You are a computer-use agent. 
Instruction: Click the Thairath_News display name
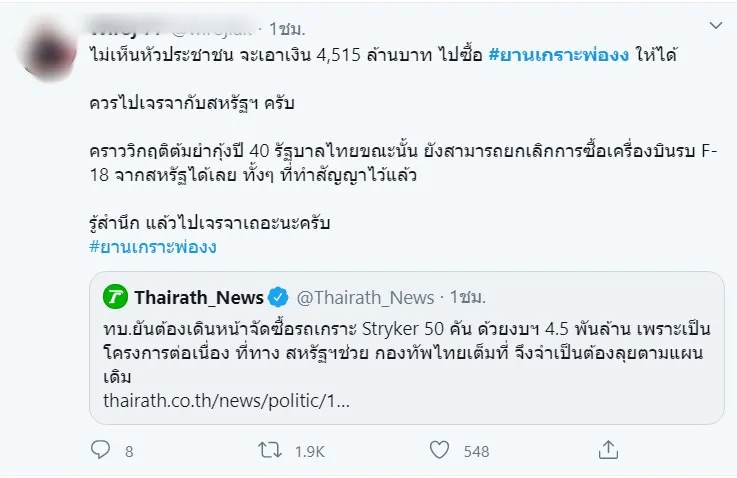(199, 297)
